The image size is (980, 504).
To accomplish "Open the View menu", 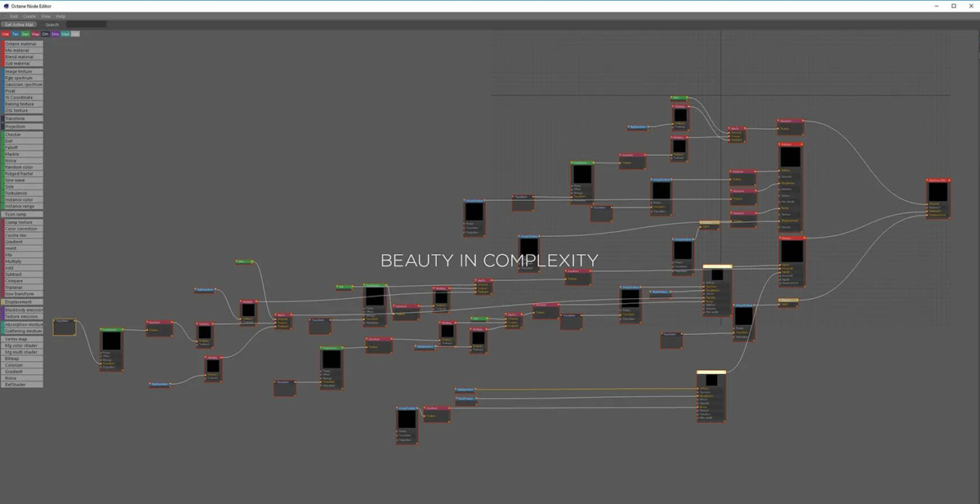I will coord(46,16).
